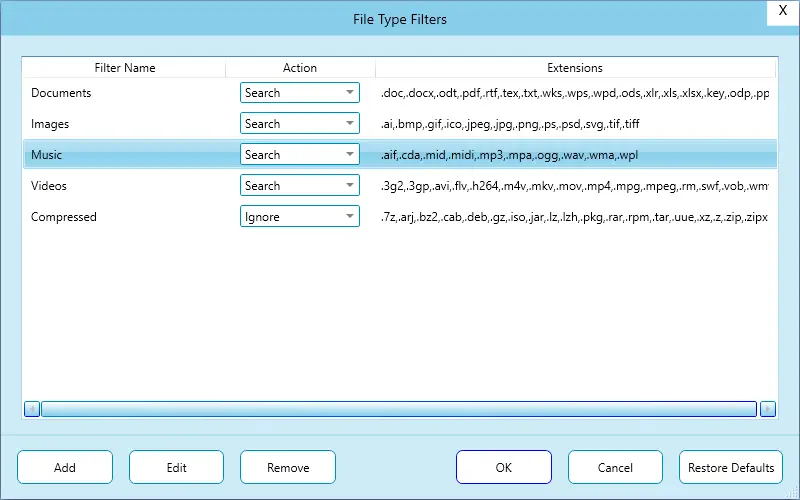Click the Add button
Viewport: 800px width, 500px height.
point(65,467)
